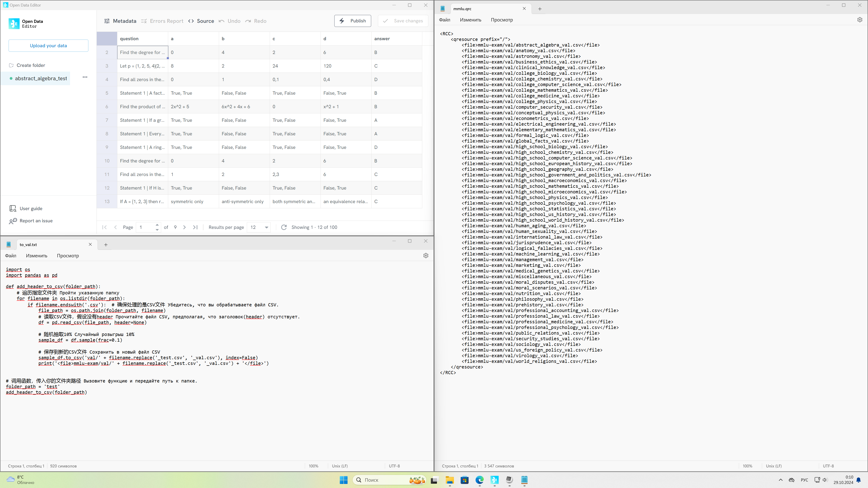The width and height of the screenshot is (868, 488).
Task: Click the Publish button
Action: click(352, 21)
